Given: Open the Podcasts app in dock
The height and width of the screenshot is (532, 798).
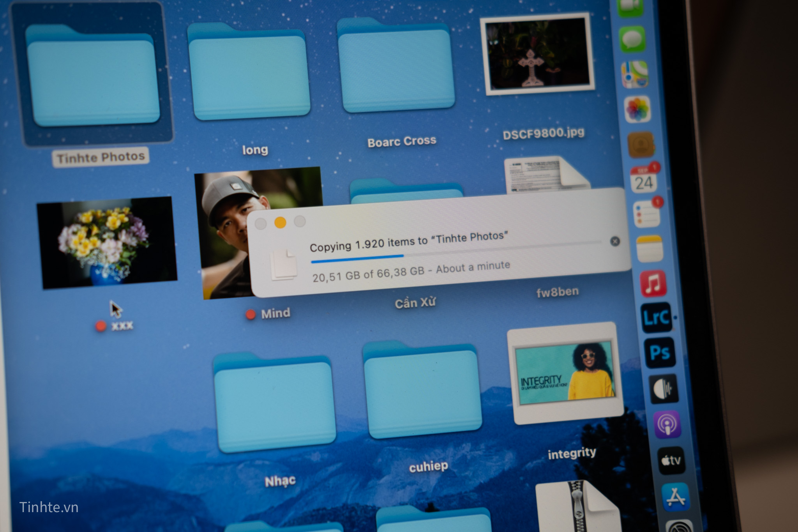Looking at the screenshot, I should pyautogui.click(x=667, y=424).
